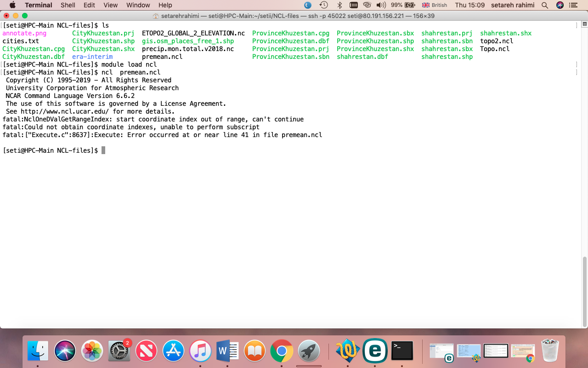
Task: Open the Shell menu
Action: pos(68,5)
